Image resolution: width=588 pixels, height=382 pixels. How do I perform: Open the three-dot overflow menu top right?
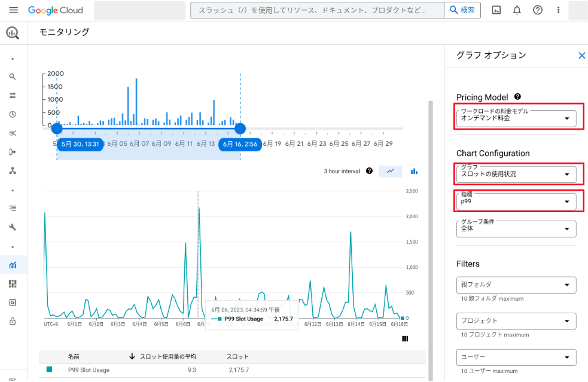(x=558, y=10)
